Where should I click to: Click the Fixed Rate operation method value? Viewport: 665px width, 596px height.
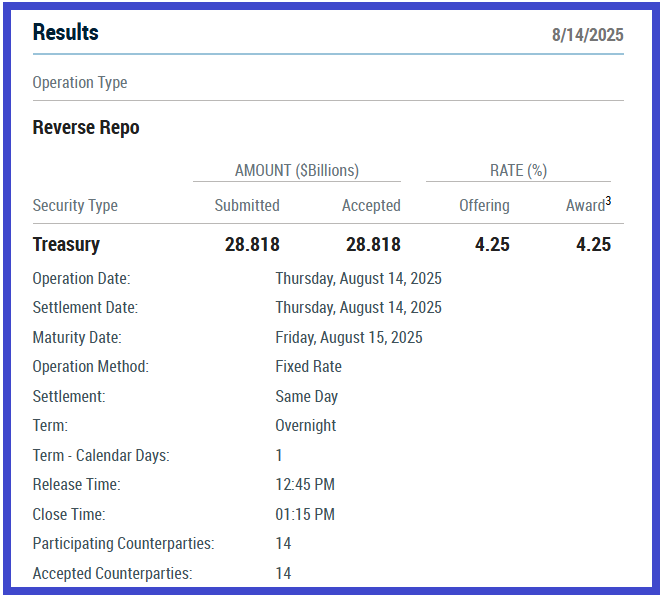pyautogui.click(x=308, y=367)
